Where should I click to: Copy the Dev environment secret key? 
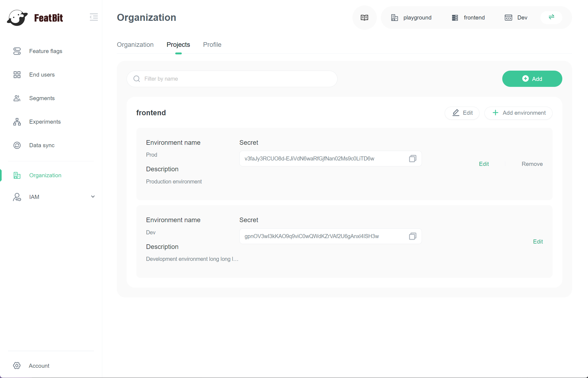[412, 236]
